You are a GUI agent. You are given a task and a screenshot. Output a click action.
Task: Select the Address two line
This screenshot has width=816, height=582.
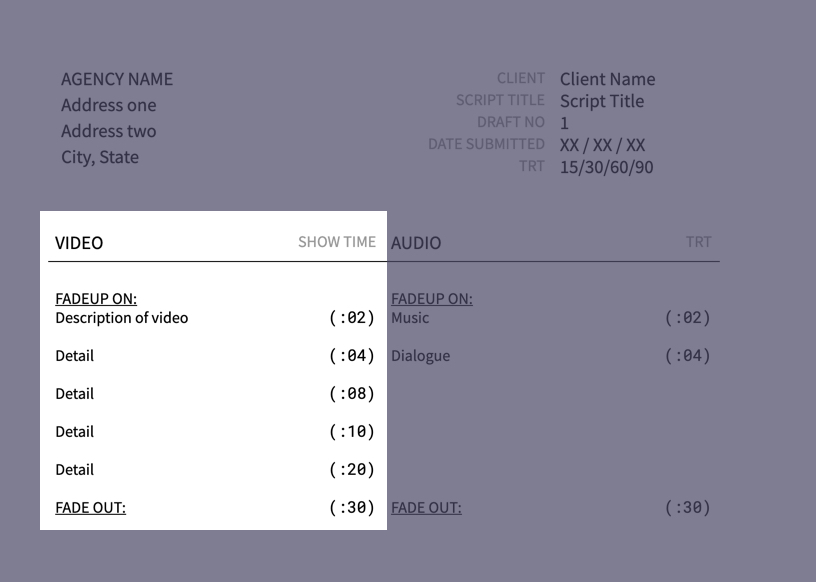(x=108, y=131)
